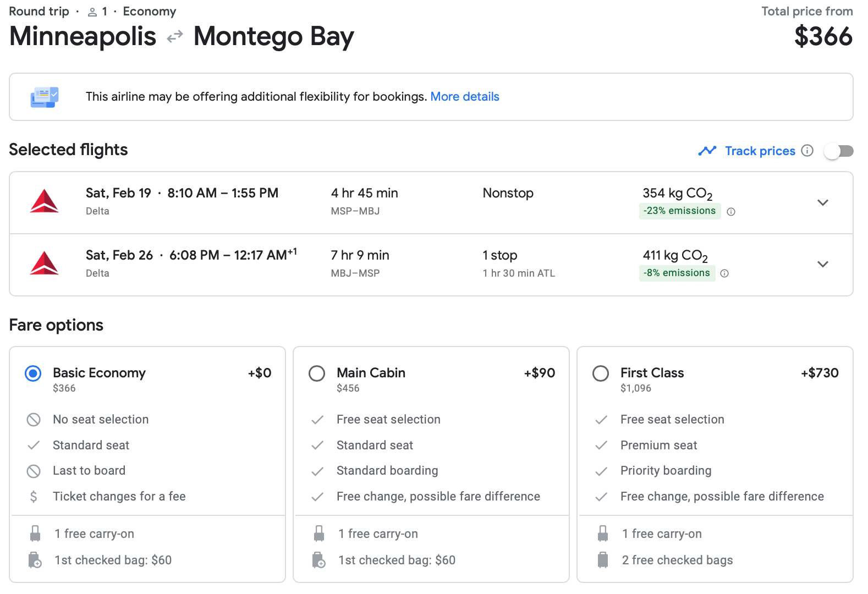Expand the Sat, Feb 19 flight details

click(822, 202)
